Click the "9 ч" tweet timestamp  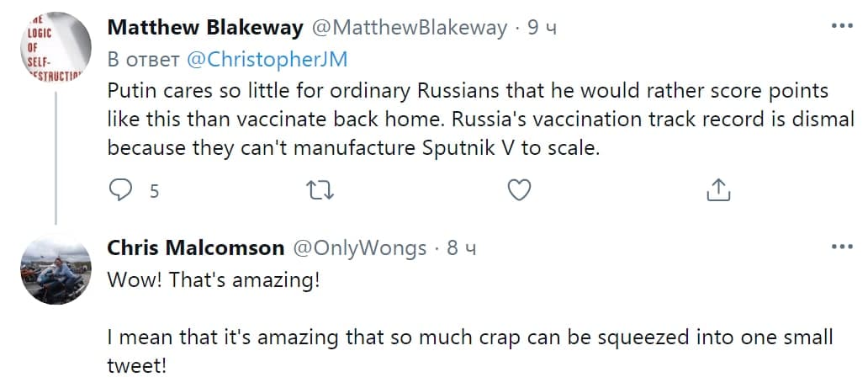pyautogui.click(x=542, y=28)
